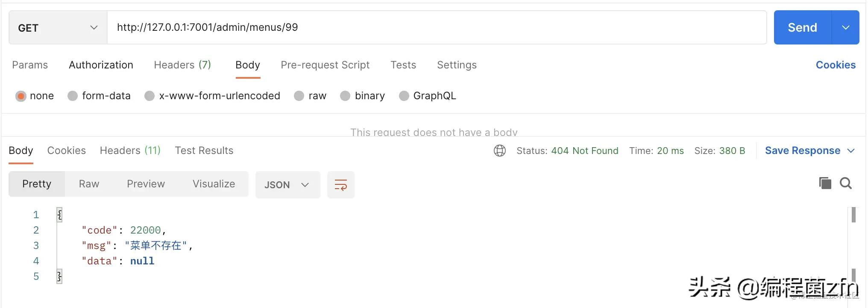Open the GET method dropdown

point(58,27)
